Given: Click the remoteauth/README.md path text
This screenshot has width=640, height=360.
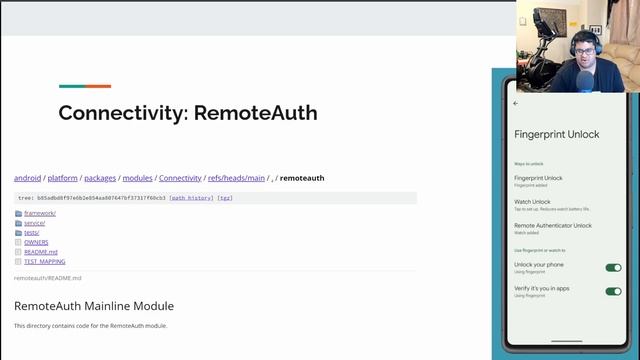Looking at the screenshot, I should (x=48, y=278).
